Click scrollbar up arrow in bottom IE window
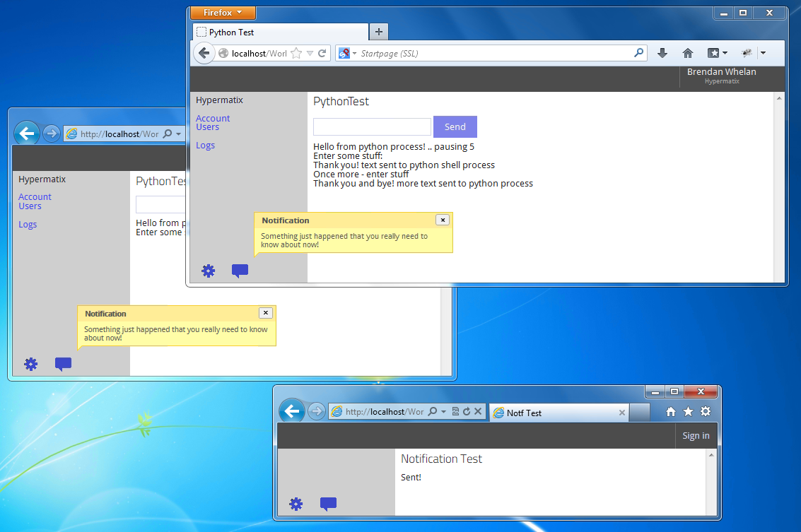Screen dimensions: 801x532 pyautogui.click(x=711, y=455)
